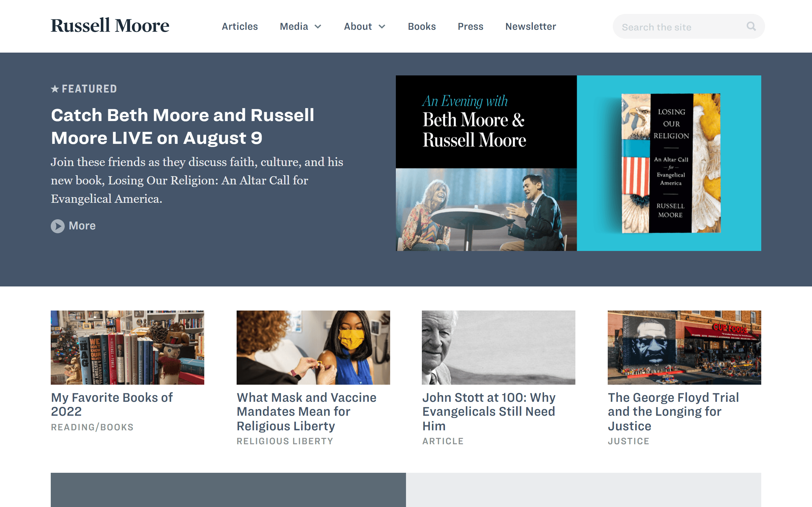Click the RELIGIOUS LIBERTY category label
This screenshot has height=507, width=812.
[x=285, y=441]
